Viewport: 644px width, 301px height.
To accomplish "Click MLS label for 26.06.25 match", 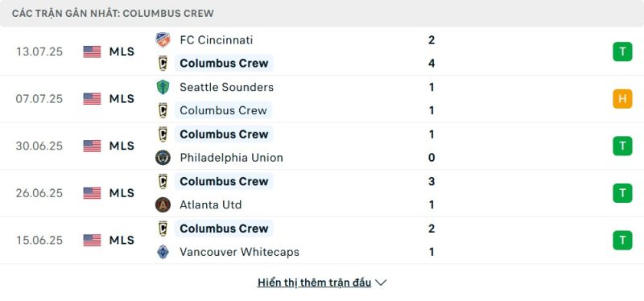I will pos(122,193).
